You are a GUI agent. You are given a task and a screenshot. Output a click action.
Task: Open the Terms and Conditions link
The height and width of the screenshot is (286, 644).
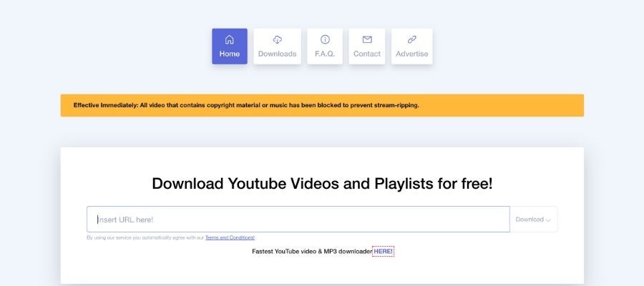click(230, 237)
